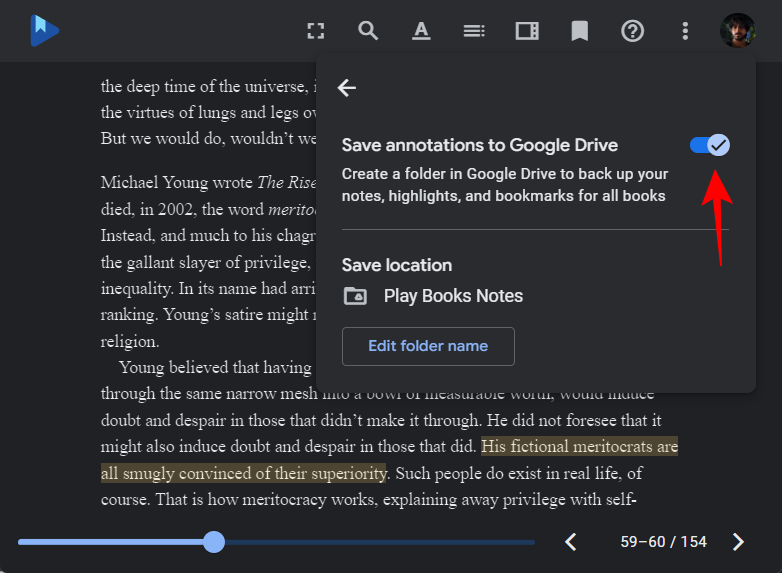Go to the previous page
Viewport: 782px width, 573px height.
click(x=571, y=542)
